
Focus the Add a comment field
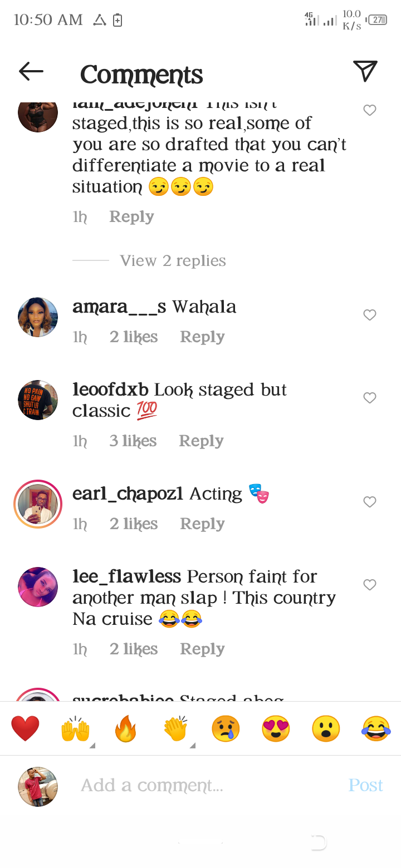click(x=212, y=786)
